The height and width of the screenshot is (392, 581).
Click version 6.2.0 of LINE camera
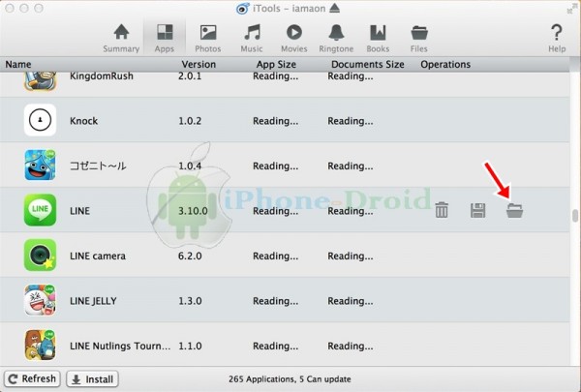pyautogui.click(x=190, y=256)
